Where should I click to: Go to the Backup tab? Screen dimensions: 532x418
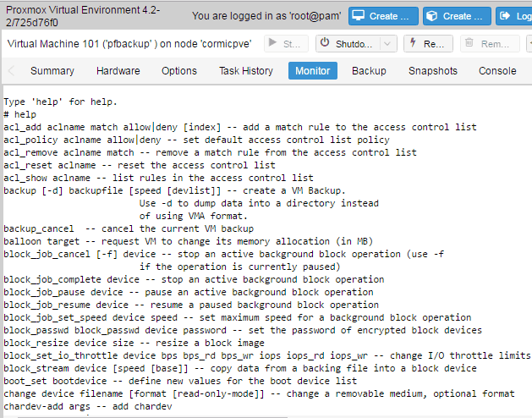[369, 70]
